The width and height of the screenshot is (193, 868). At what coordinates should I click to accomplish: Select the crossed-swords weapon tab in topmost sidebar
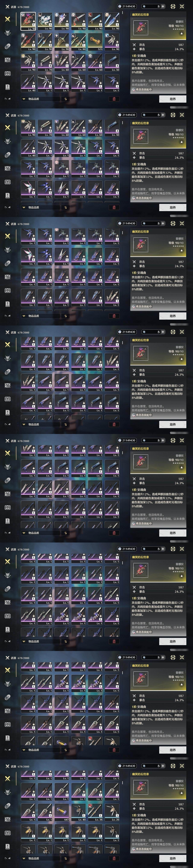coord(7,19)
